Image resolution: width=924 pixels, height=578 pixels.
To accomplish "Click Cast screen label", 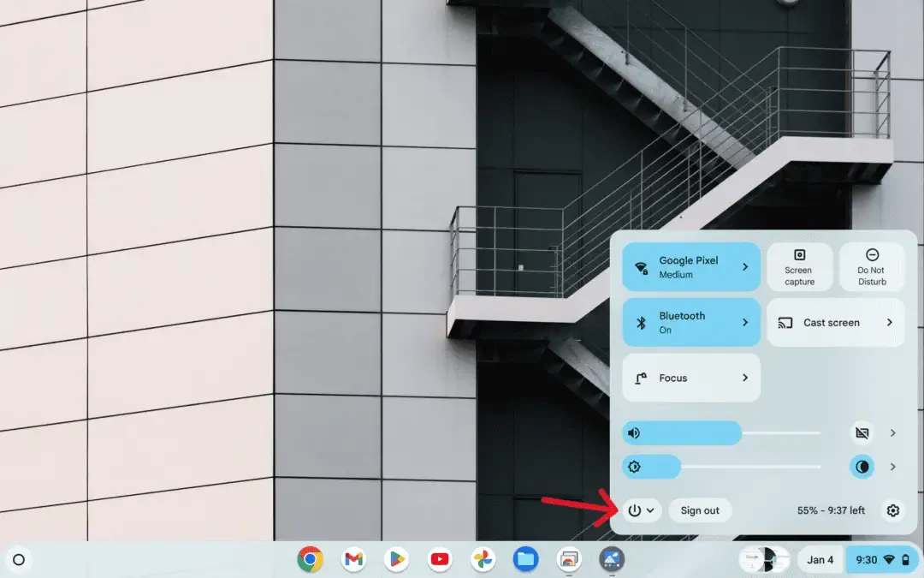I will pyautogui.click(x=832, y=323).
